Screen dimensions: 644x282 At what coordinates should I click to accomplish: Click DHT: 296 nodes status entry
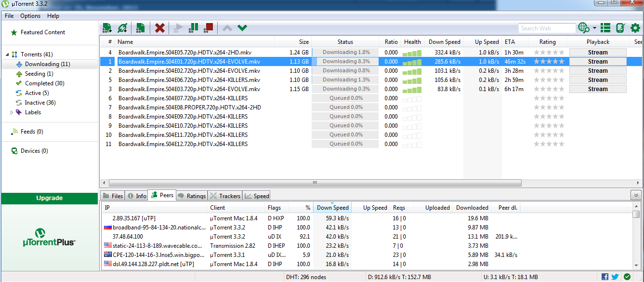click(x=306, y=277)
